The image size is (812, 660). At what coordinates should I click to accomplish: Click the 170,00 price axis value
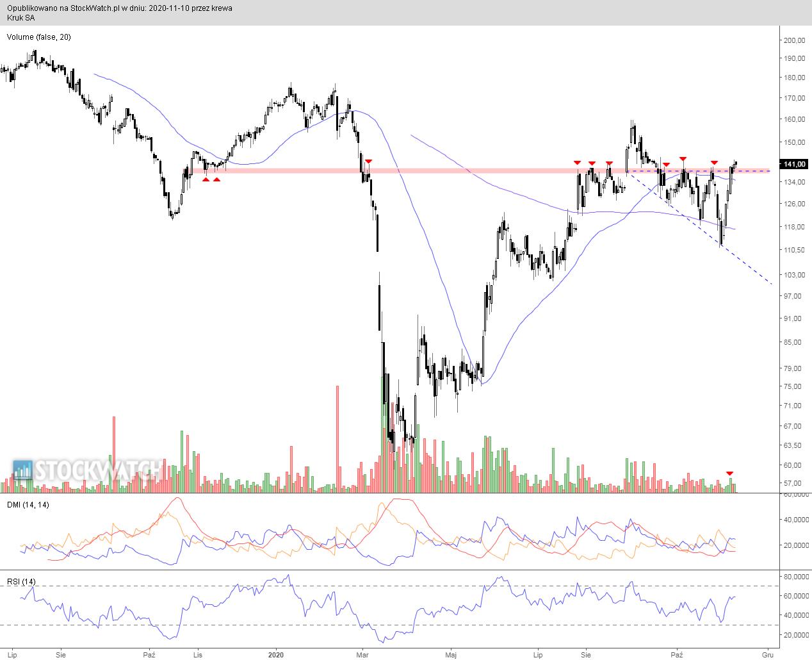(794, 98)
